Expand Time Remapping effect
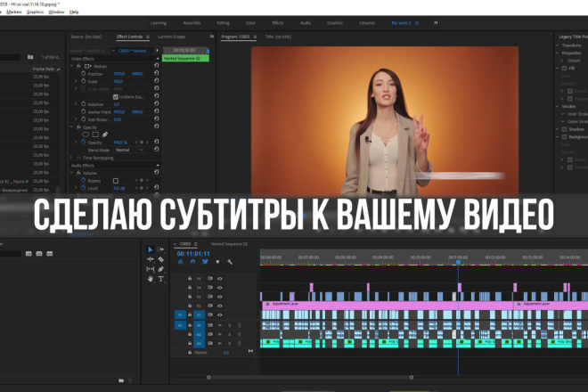This screenshot has width=588, height=392. click(71, 158)
